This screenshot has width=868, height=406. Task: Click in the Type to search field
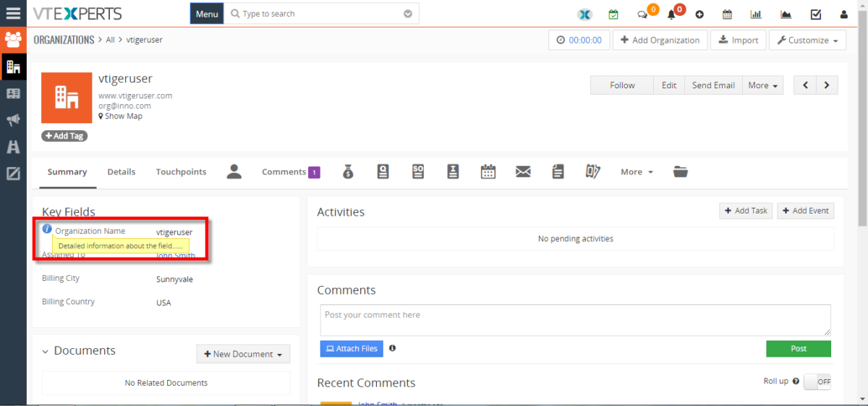pos(322,14)
